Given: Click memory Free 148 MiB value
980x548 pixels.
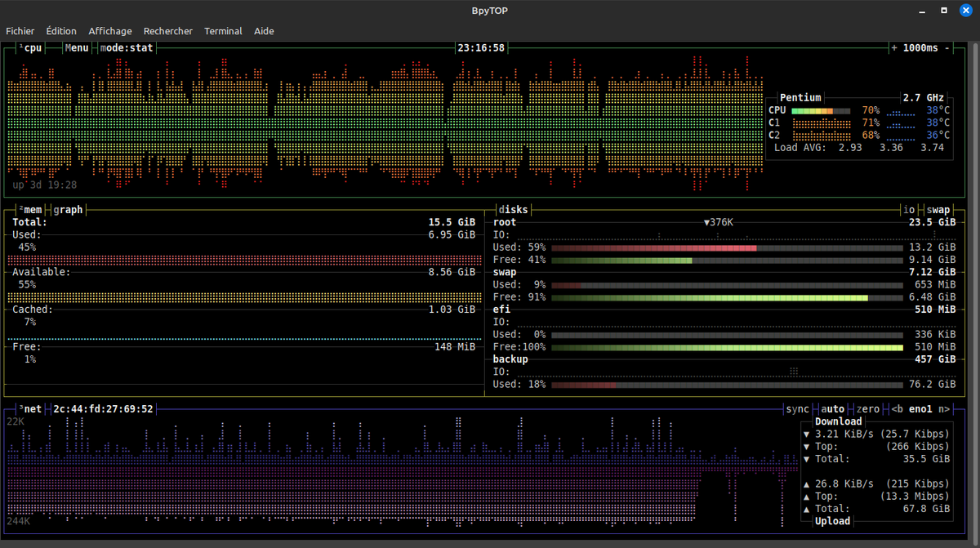Looking at the screenshot, I should click(455, 347).
